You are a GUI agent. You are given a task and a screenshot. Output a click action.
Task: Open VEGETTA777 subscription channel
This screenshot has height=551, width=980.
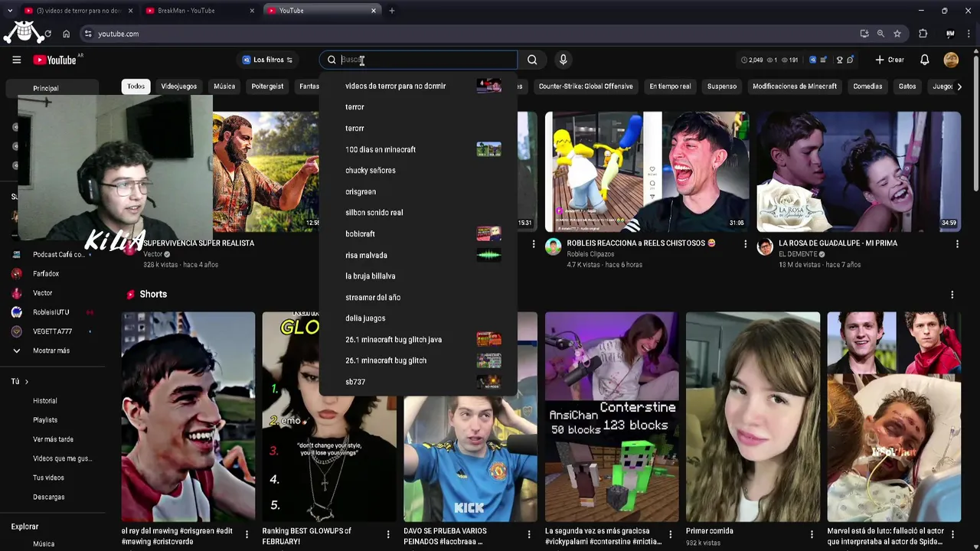point(52,331)
